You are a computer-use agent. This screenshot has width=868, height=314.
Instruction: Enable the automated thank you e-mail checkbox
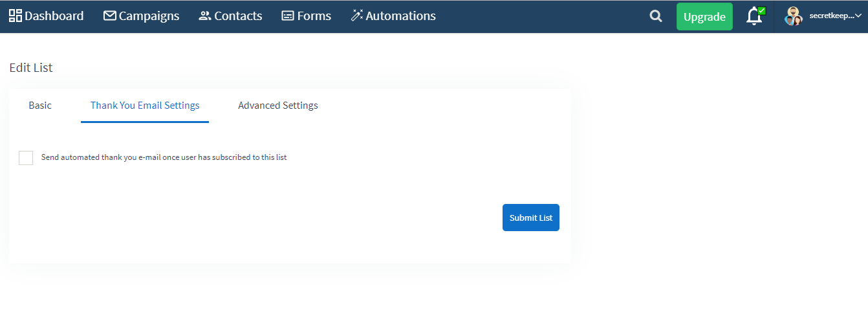pyautogui.click(x=26, y=157)
